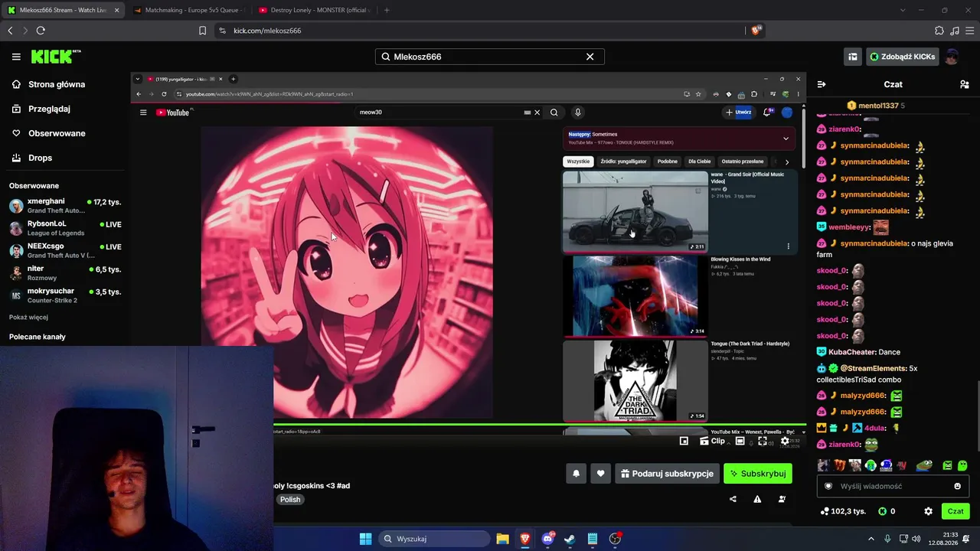The height and width of the screenshot is (551, 980).
Task: Open the browser media control icon
Action: pos(954,31)
